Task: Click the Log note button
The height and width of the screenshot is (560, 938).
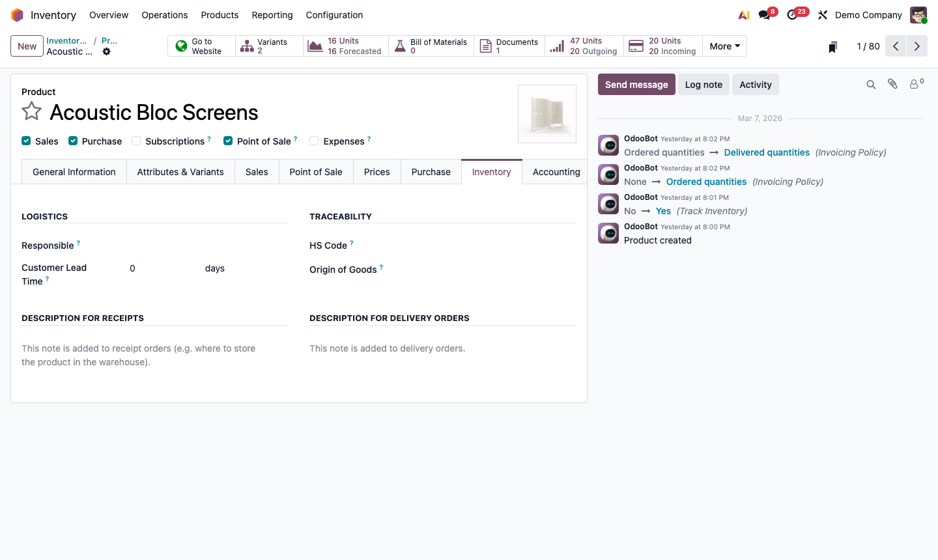Action: pos(703,84)
